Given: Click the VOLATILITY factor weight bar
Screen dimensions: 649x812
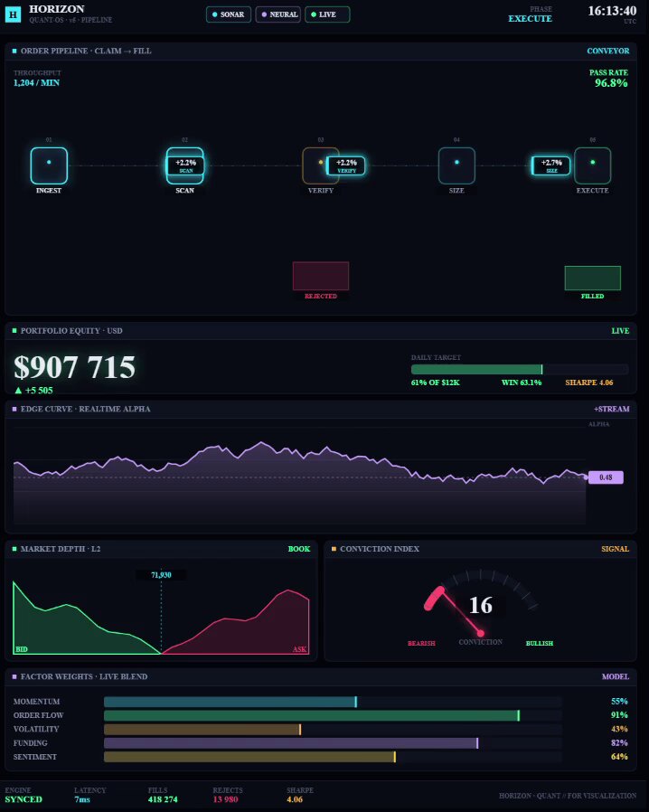Looking at the screenshot, I should 334,729.
